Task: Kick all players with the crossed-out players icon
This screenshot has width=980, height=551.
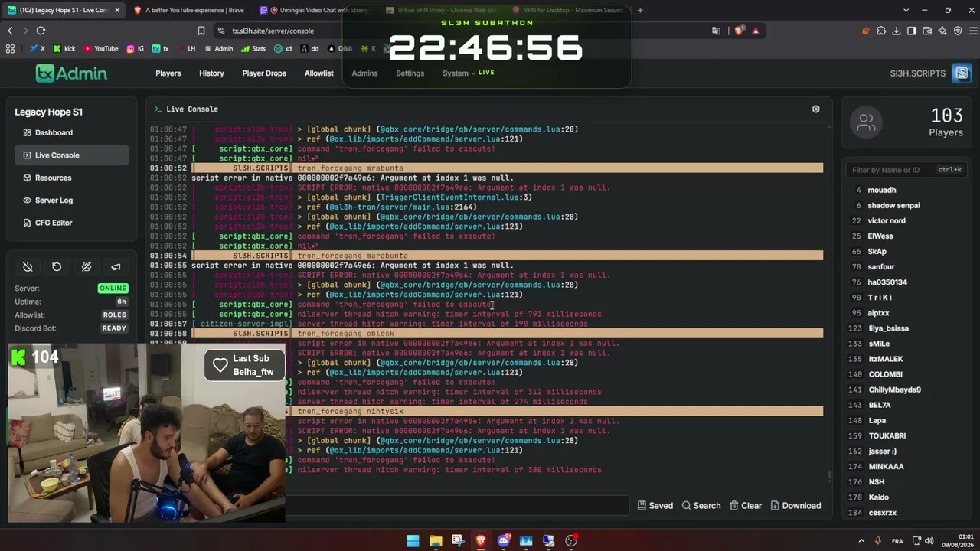Action: [x=87, y=267]
